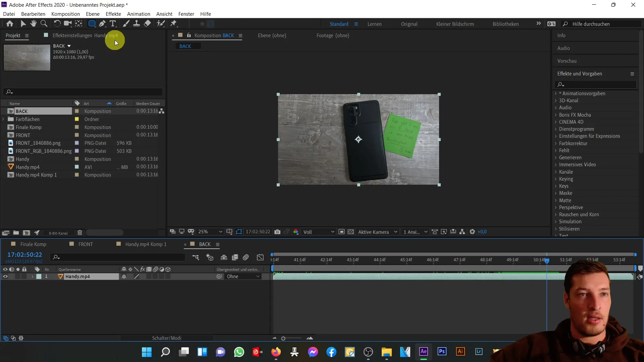Switch to the FRONT composition tab
Image resolution: width=644 pixels, height=362 pixels.
coord(86,244)
